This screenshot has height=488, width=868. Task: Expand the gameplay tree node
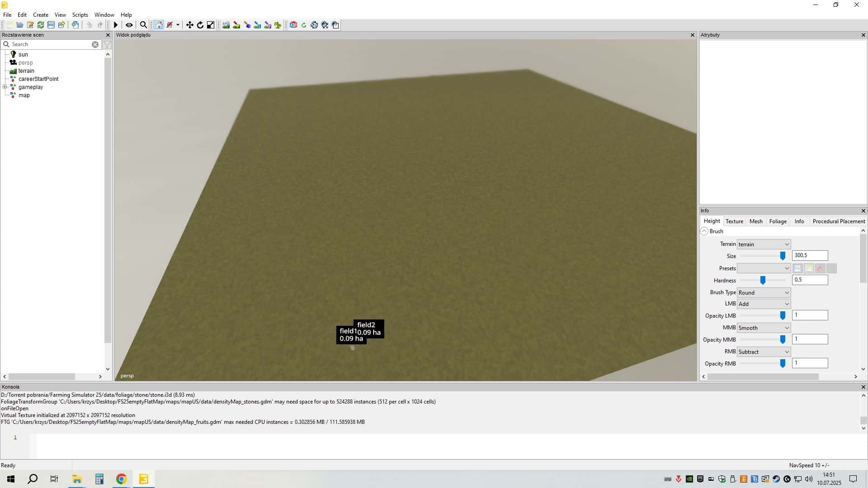(5, 87)
